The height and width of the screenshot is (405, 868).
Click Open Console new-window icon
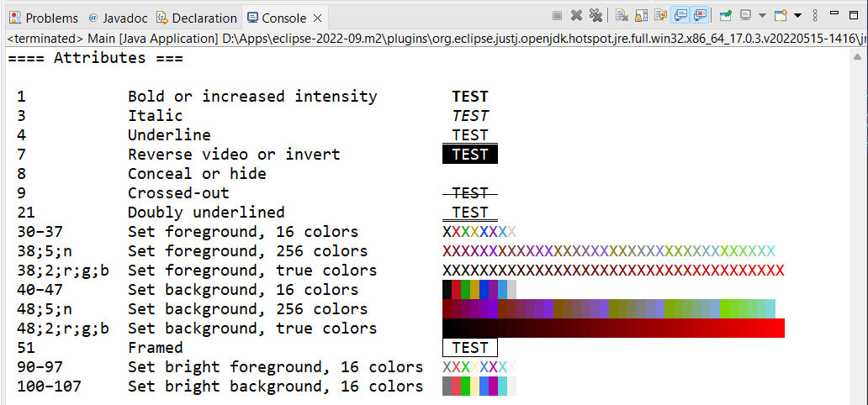[781, 16]
